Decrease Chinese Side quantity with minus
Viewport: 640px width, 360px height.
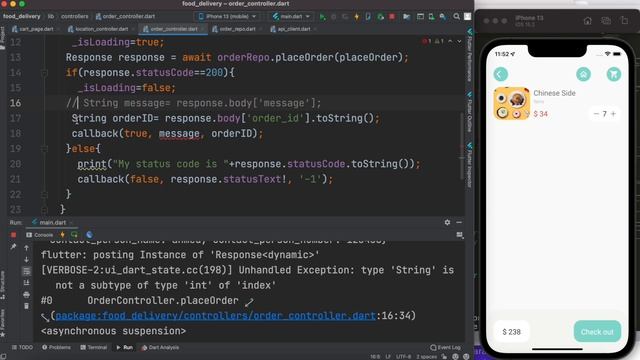[x=596, y=114]
